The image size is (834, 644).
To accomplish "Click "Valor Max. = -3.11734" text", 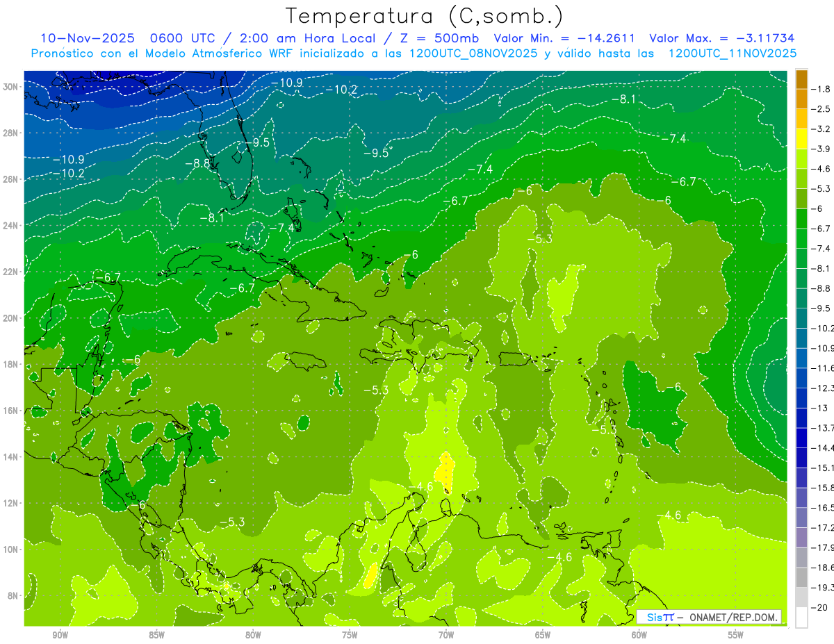I will coord(721,38).
